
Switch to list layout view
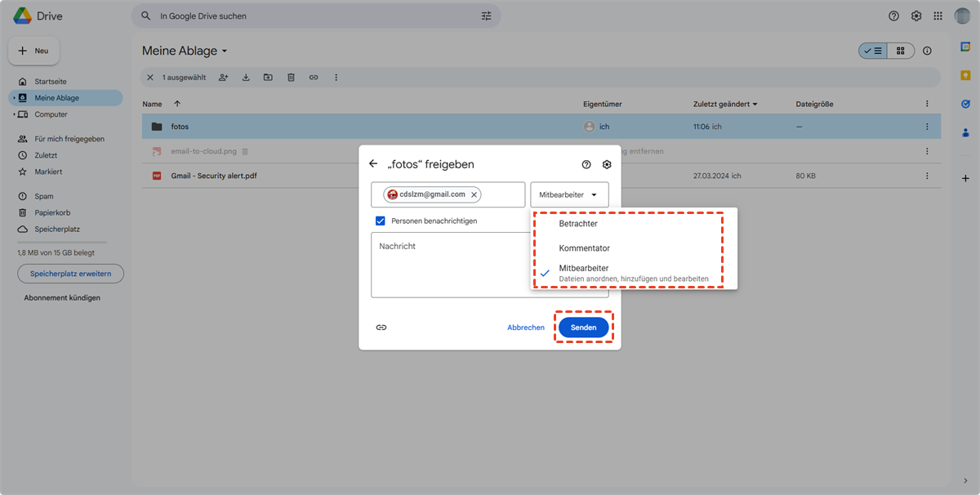coord(873,51)
